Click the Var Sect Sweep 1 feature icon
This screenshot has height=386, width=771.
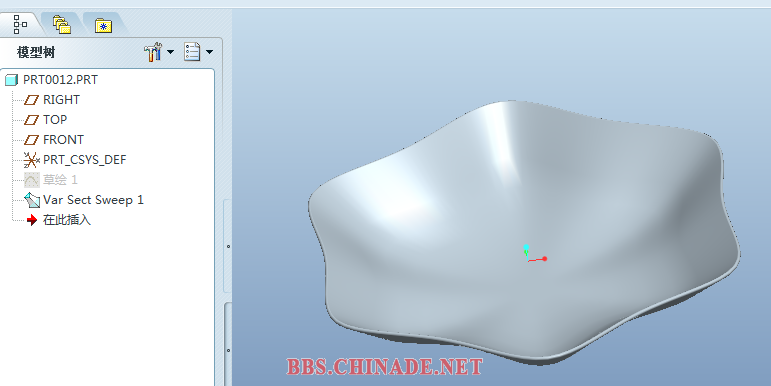click(x=32, y=200)
